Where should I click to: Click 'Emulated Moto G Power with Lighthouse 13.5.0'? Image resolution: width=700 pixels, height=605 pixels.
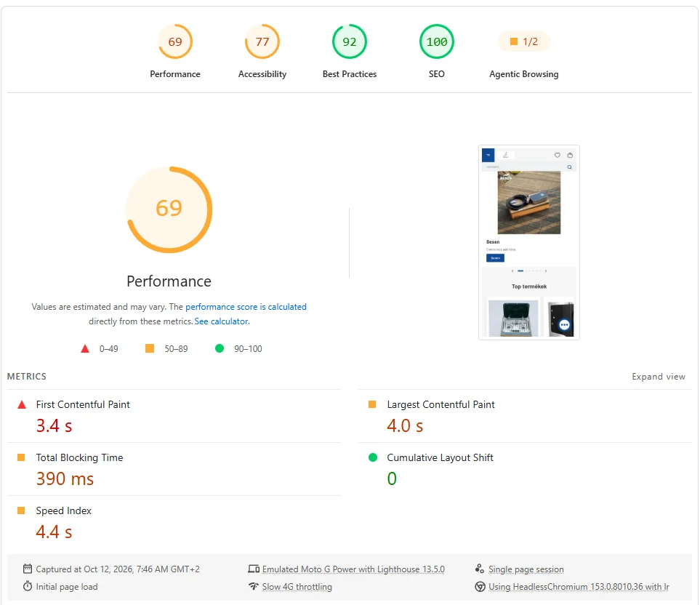(353, 569)
